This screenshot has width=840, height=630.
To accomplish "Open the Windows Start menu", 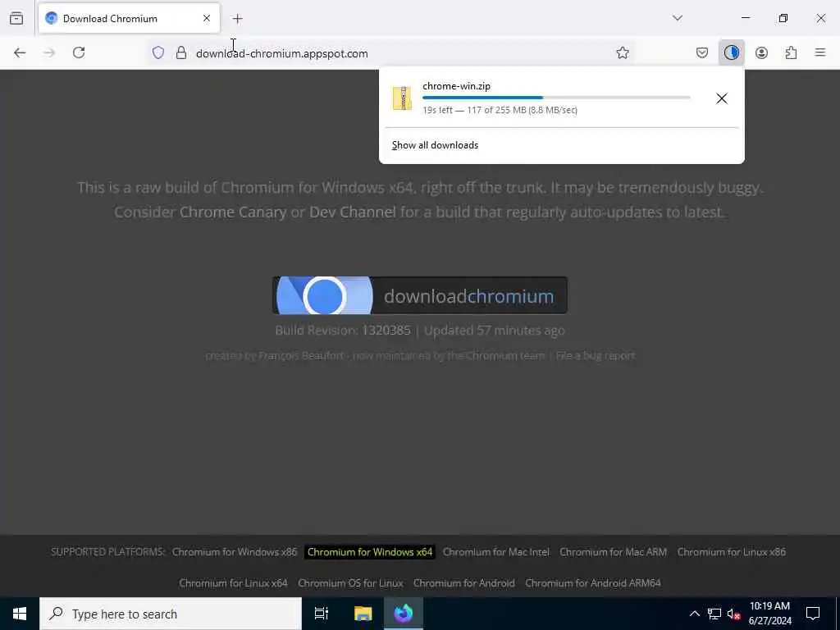I will coord(20,614).
